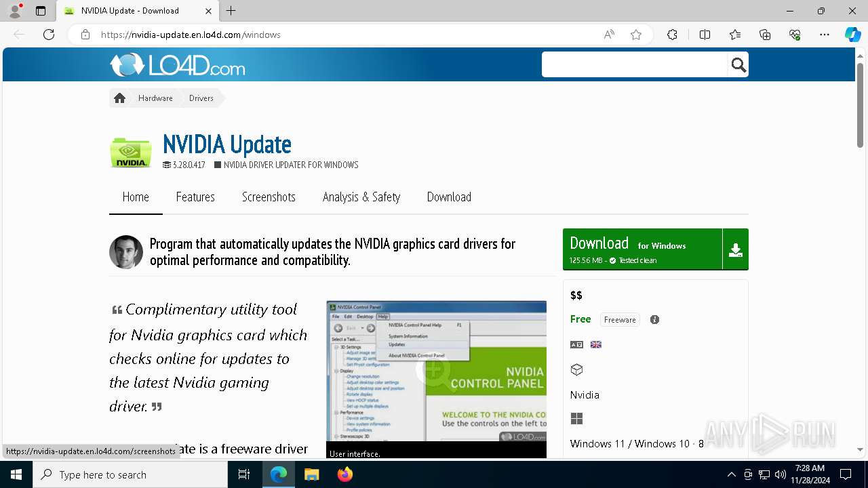This screenshot has width=868, height=488.
Task: Click the NVIDIA Update title link
Action: click(227, 144)
